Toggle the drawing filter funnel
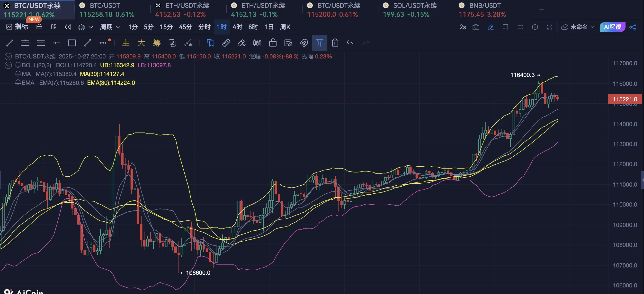Viewport: 644px width, 294px height. tap(319, 43)
